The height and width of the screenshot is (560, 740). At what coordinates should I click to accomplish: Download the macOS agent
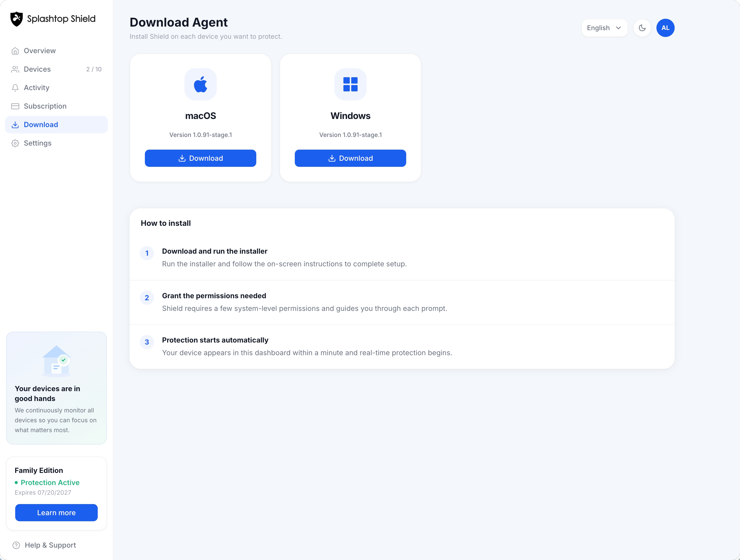point(200,158)
